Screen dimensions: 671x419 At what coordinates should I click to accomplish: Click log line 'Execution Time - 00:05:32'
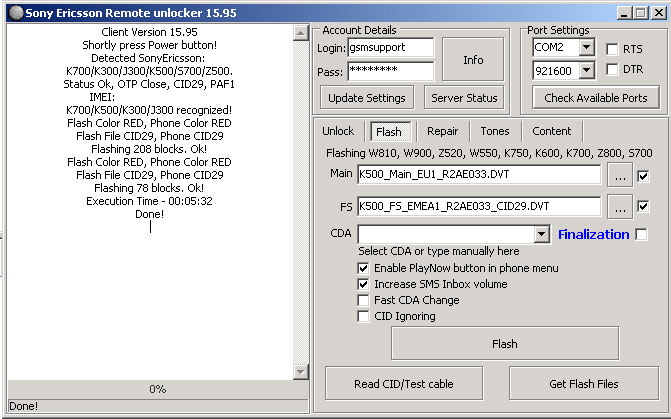coord(149,201)
